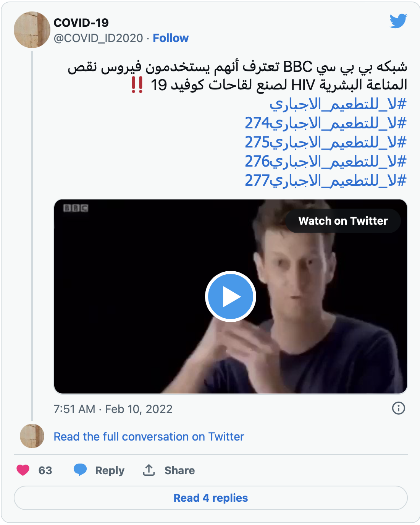The height and width of the screenshot is (525, 420).
Task: Play the embedded BBC video
Action: click(230, 297)
